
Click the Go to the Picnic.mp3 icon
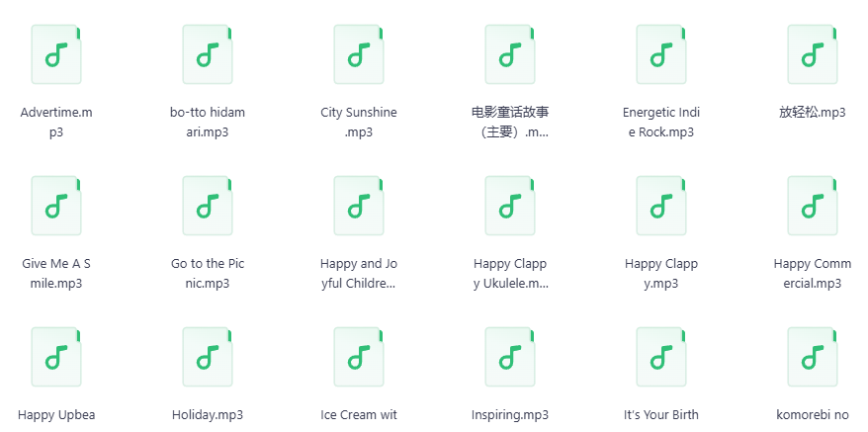click(208, 206)
